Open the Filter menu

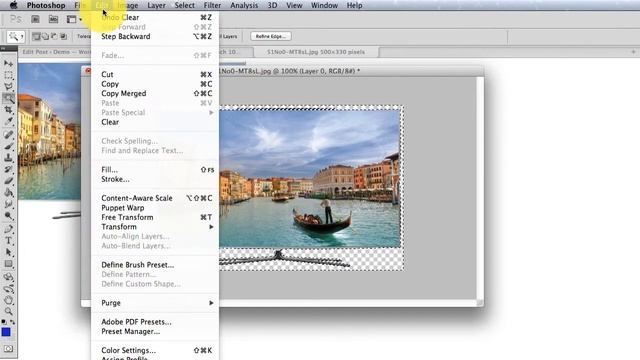tap(212, 5)
